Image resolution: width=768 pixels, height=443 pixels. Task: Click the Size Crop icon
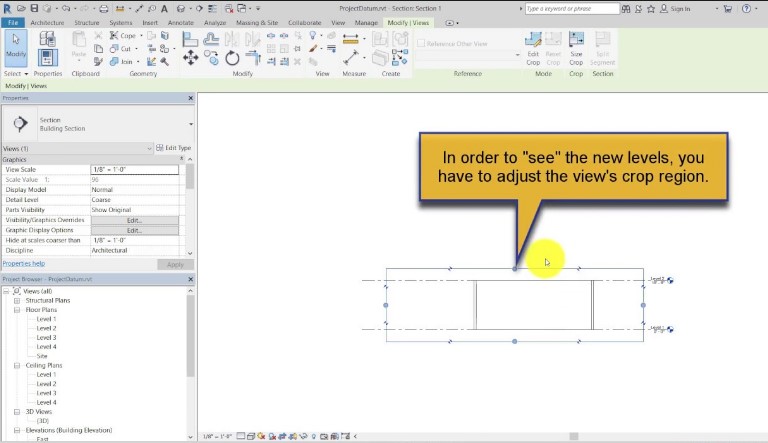tap(576, 49)
